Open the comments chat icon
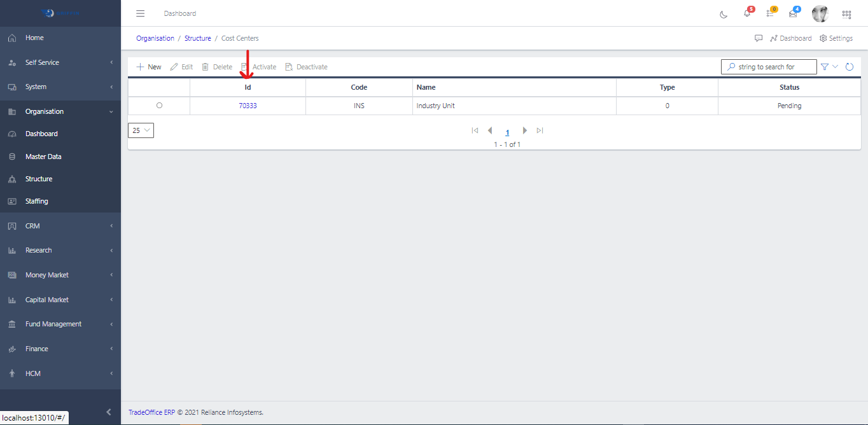868x425 pixels. tap(759, 38)
